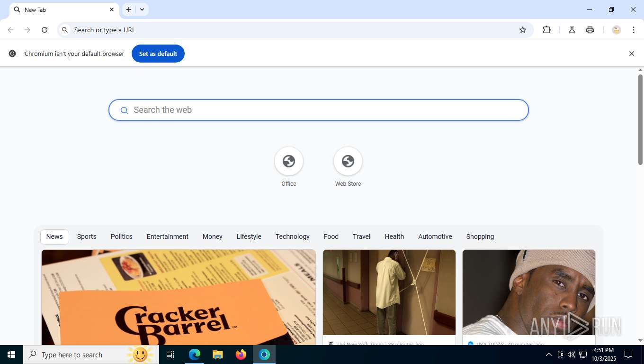Click the page vertical scrollbar thumb

coord(640,119)
